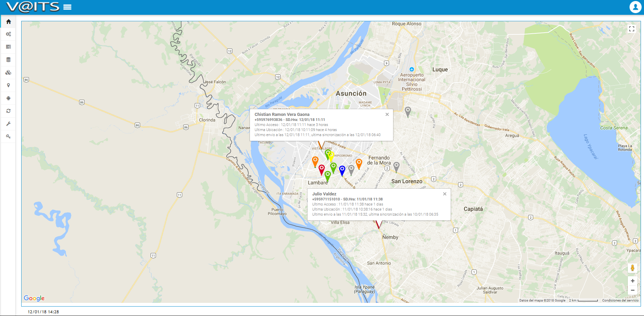Click the refresh sync sidebar icon

point(8,111)
